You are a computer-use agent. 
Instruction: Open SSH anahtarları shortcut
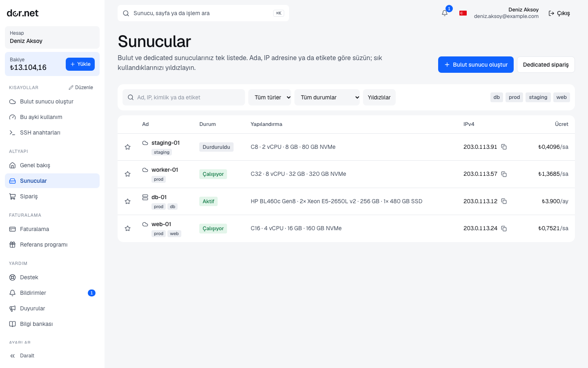[x=52, y=132]
